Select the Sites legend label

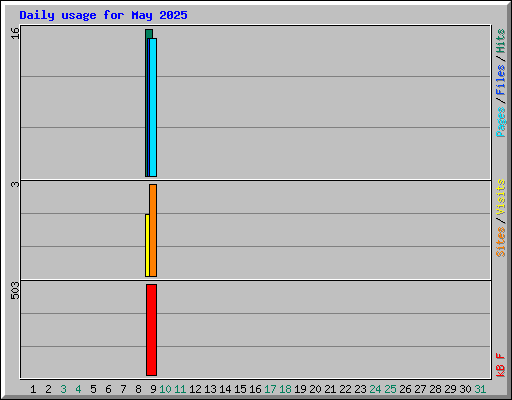(500, 242)
